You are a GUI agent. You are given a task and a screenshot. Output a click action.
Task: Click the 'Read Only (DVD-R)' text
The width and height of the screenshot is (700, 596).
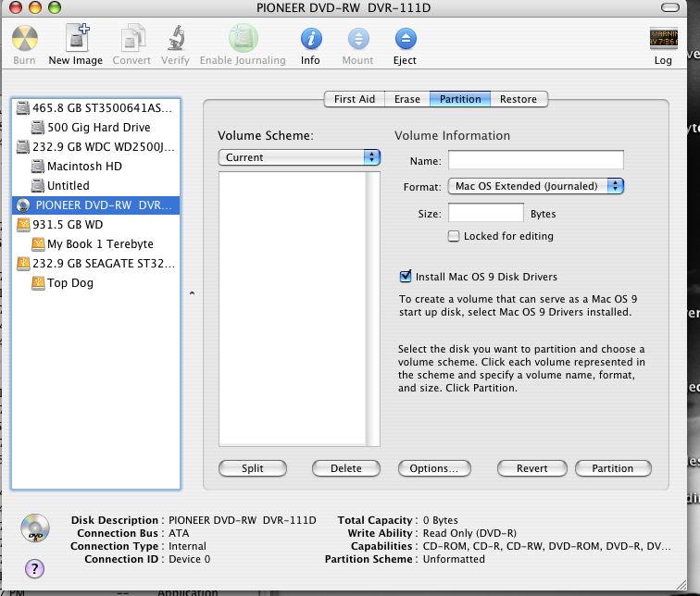[469, 533]
